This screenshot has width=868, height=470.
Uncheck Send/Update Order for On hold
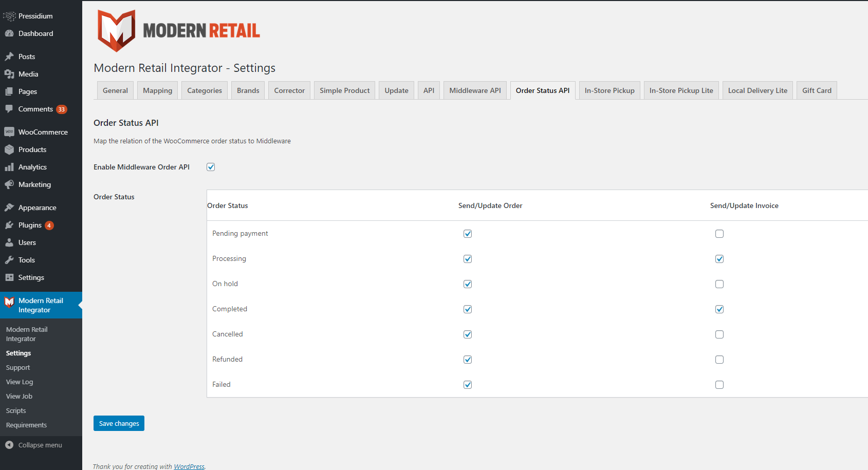click(468, 284)
